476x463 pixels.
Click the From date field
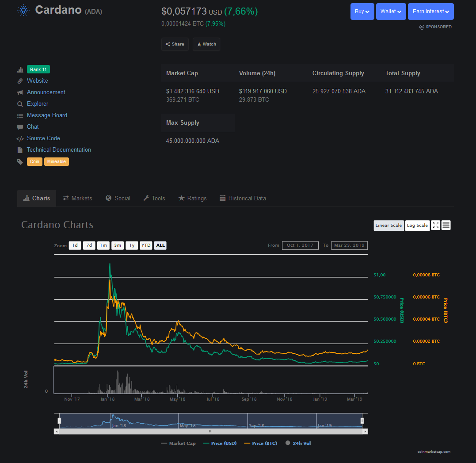pos(300,245)
